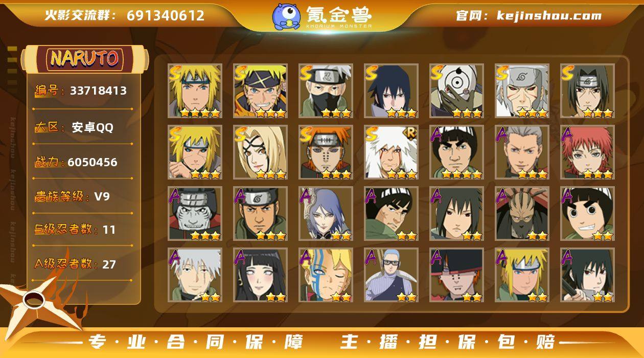This screenshot has width=644, height=358.
Task: Select Sasuke S-rank portrait in top row
Action: pyautogui.click(x=391, y=91)
